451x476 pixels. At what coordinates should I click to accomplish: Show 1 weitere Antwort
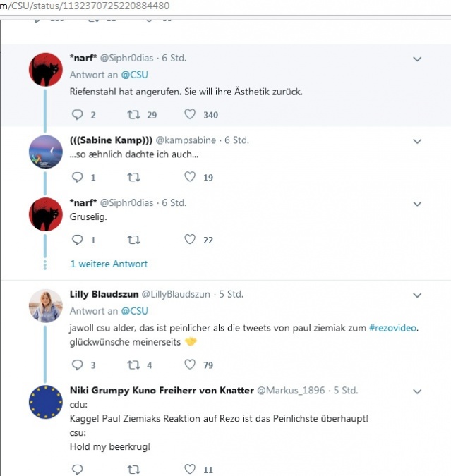click(x=109, y=264)
